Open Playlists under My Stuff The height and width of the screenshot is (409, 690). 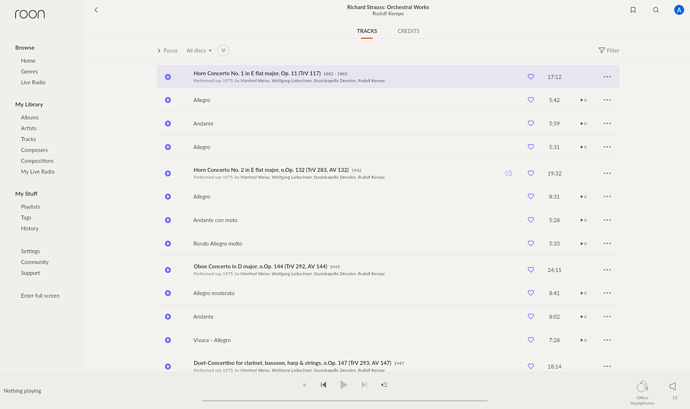click(30, 207)
